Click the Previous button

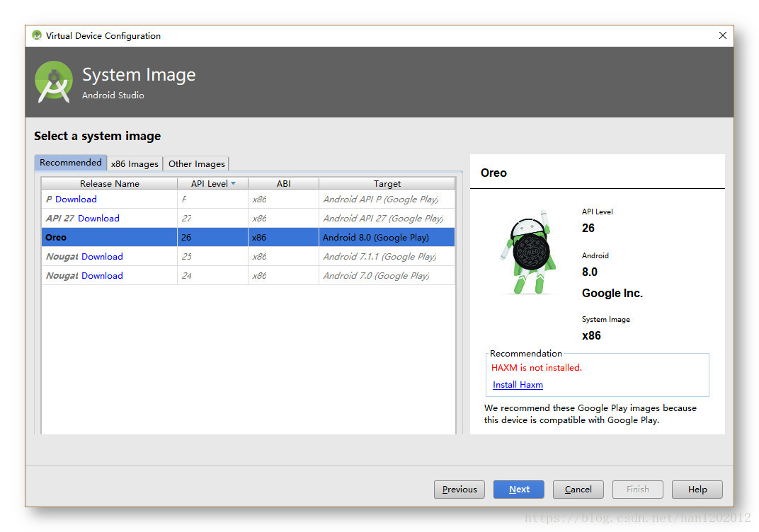[x=460, y=490]
